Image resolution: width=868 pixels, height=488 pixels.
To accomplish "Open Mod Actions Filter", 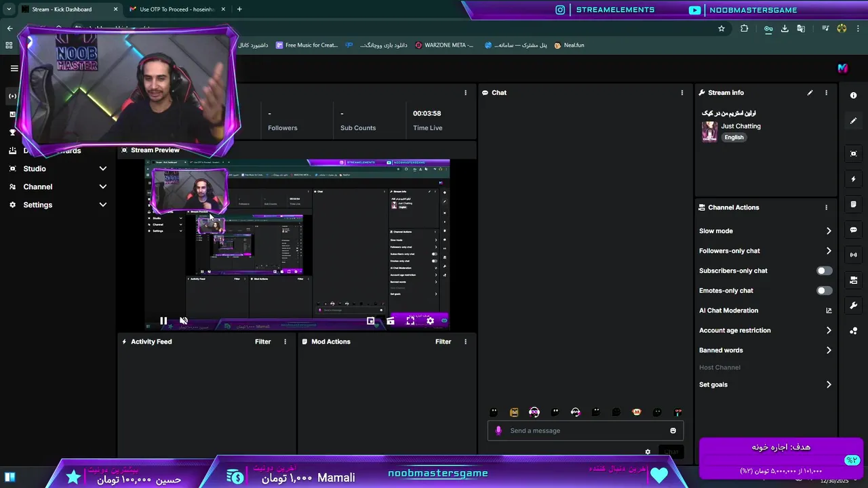I will [x=443, y=342].
